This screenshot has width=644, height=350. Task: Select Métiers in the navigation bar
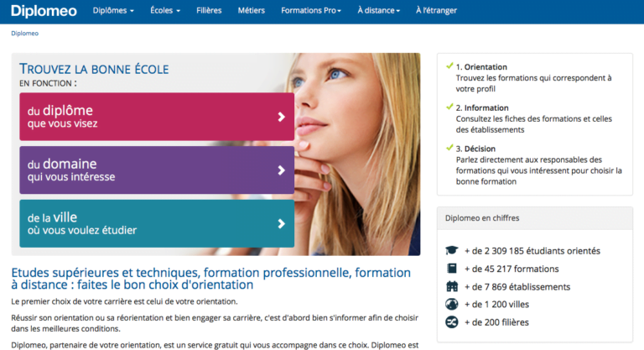coord(250,11)
